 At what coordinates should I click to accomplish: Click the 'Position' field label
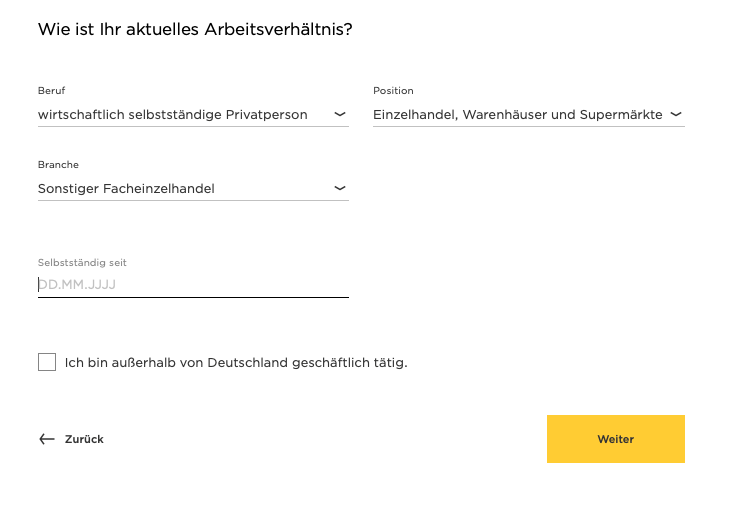pos(393,90)
